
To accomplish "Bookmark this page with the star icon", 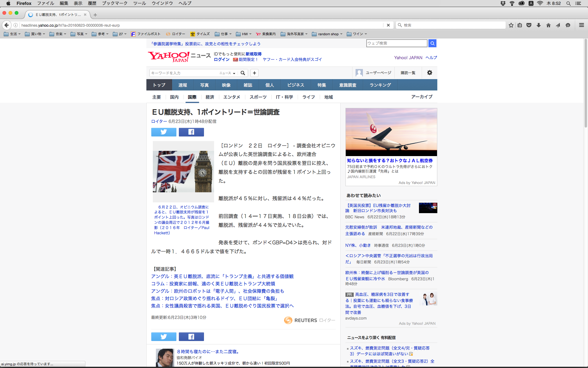I will click(511, 25).
